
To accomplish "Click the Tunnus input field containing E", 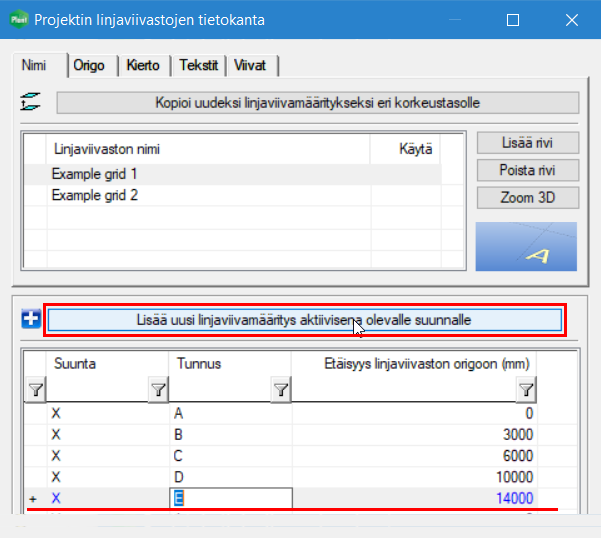I will [x=232, y=498].
